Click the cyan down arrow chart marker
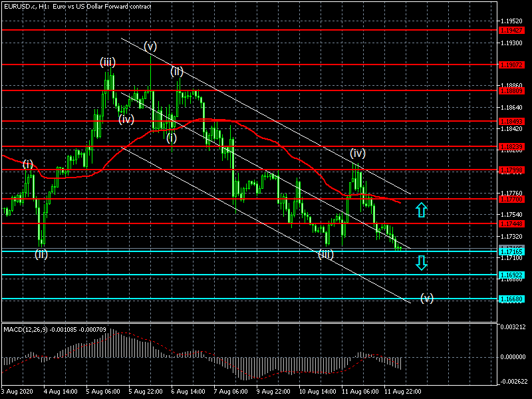Image resolution: width=532 pixels, height=399 pixels. coord(422,263)
